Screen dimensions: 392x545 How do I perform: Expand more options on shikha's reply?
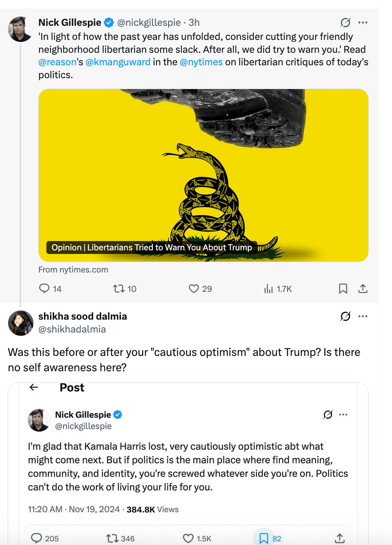click(x=363, y=316)
